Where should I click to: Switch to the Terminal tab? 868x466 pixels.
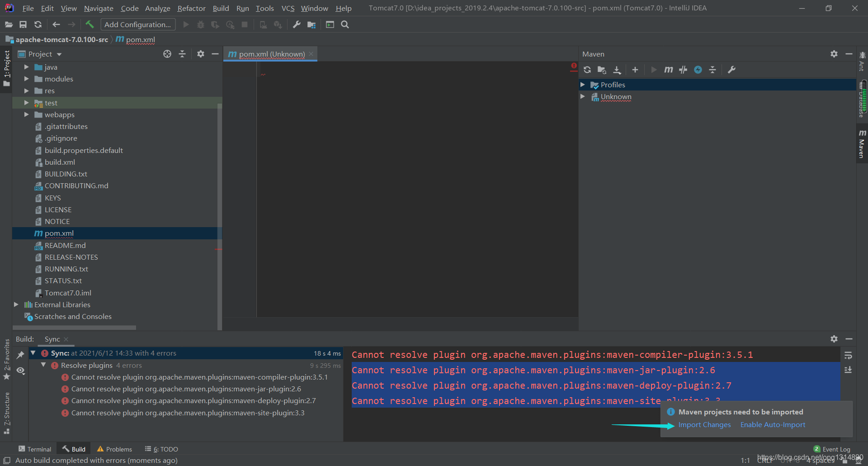[35, 449]
